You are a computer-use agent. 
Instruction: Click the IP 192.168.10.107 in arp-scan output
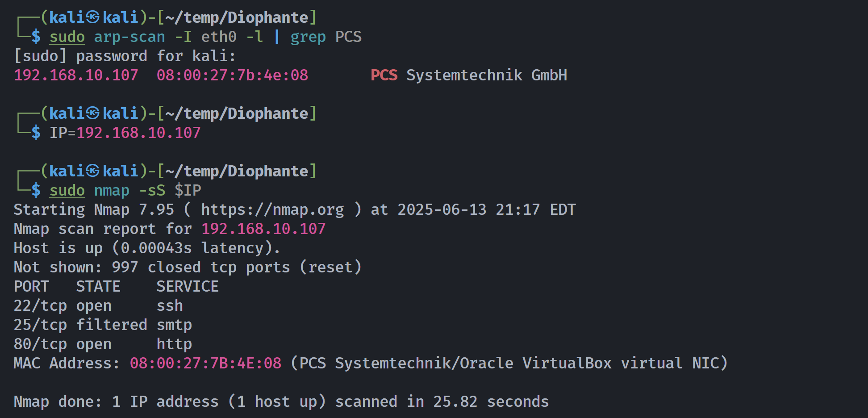[x=76, y=75]
